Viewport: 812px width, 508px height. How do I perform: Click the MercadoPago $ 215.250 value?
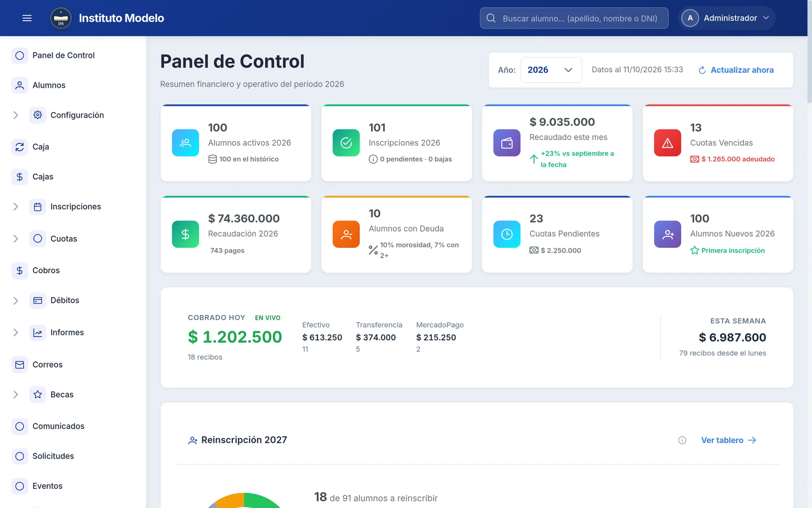point(436,337)
